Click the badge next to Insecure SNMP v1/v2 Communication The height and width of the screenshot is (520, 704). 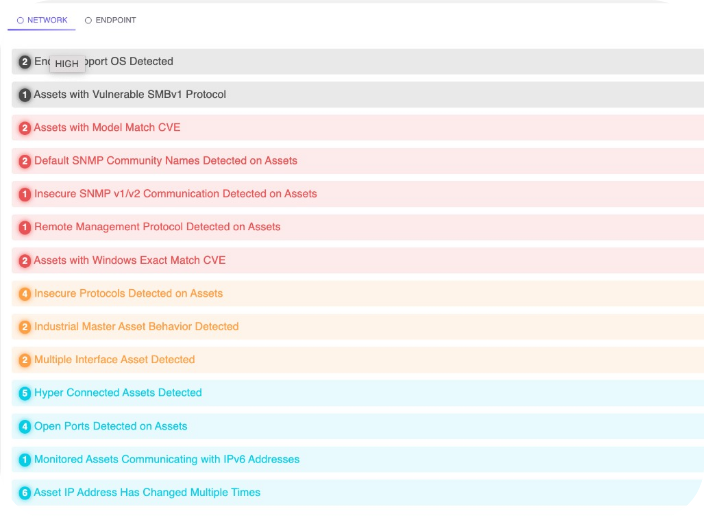click(x=25, y=194)
